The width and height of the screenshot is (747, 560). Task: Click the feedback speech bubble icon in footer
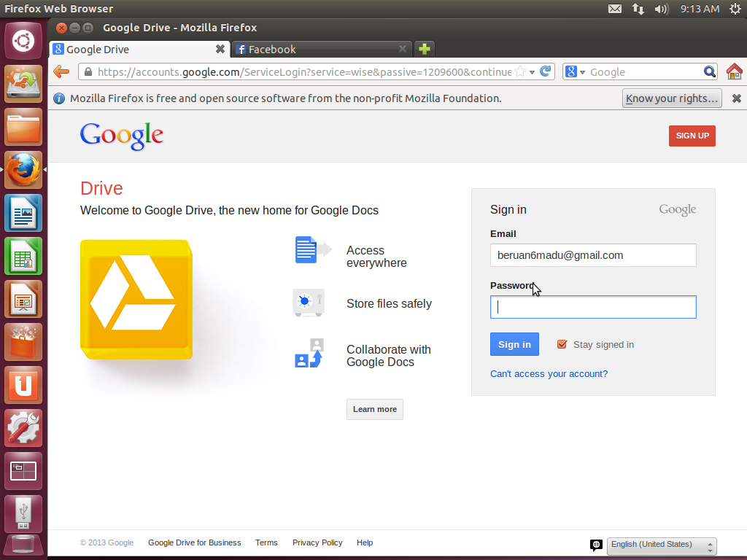tap(596, 545)
